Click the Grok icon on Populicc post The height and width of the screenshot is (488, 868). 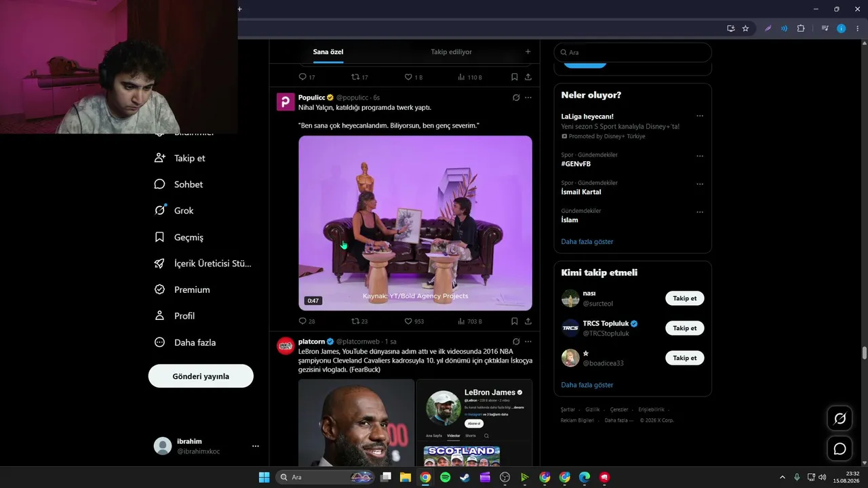click(516, 98)
